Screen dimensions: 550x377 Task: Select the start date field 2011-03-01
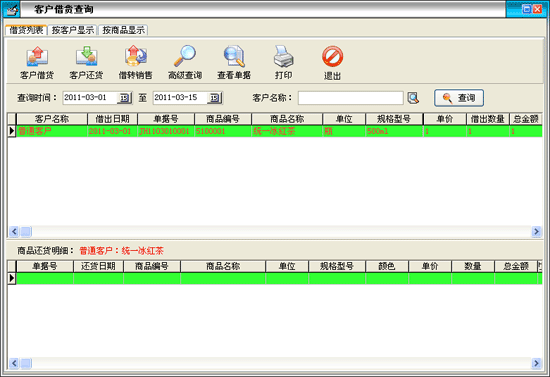pyautogui.click(x=90, y=97)
